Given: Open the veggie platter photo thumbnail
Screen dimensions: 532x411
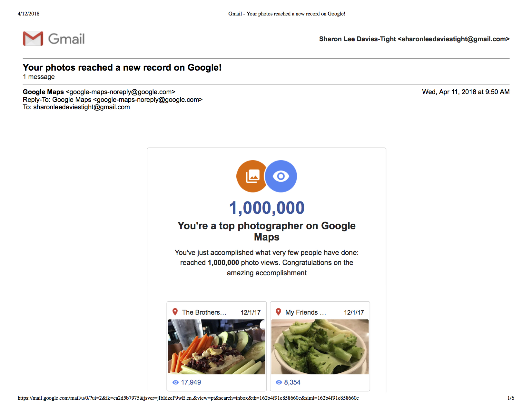Looking at the screenshot, I should tap(217, 347).
